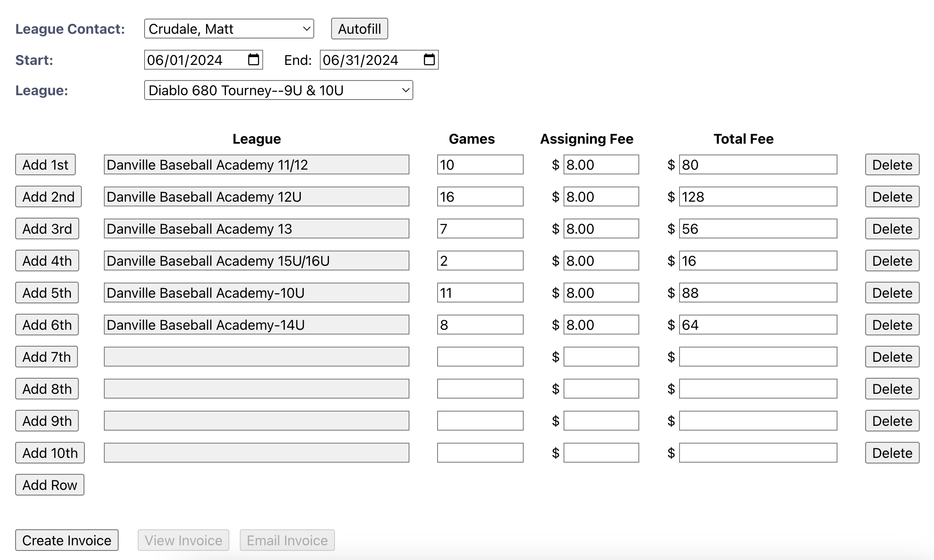Viewport: 934px width, 560px height.
Task: Select the Total Fee field showing 88
Action: (758, 293)
